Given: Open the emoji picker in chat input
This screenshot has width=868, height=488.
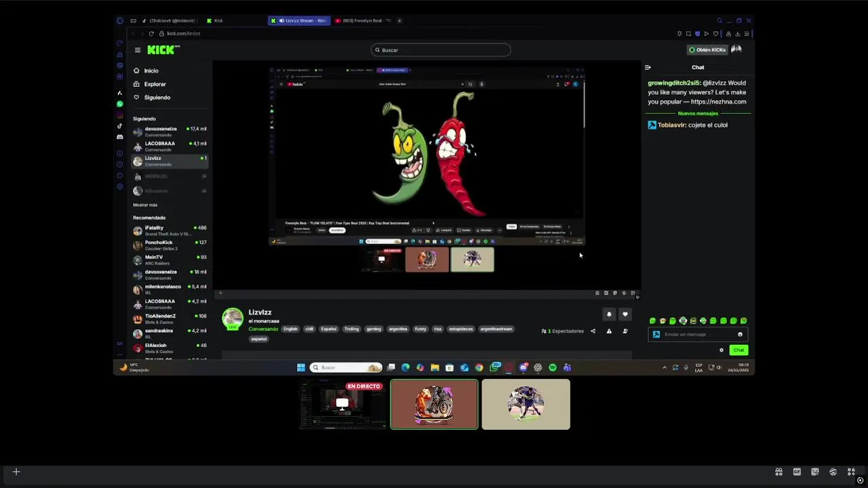Looking at the screenshot, I should [740, 334].
